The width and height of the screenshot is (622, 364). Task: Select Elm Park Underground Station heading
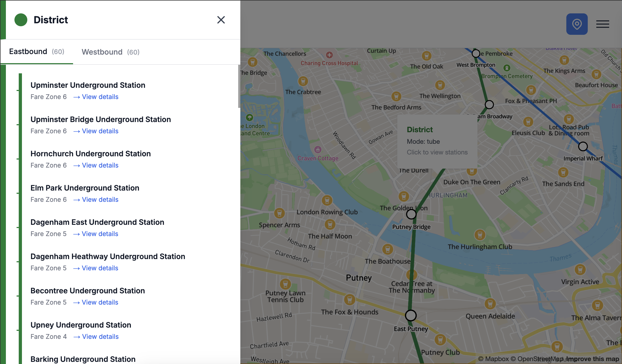click(85, 188)
